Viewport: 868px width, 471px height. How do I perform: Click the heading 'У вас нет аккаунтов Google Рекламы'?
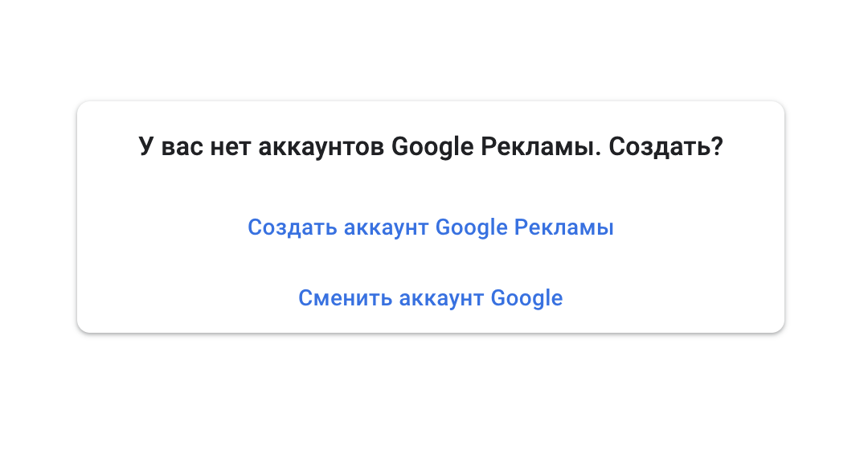tap(369, 146)
